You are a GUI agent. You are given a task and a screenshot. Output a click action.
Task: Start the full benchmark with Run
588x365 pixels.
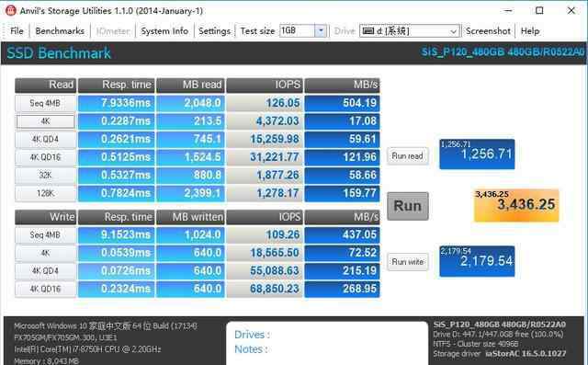pos(408,206)
